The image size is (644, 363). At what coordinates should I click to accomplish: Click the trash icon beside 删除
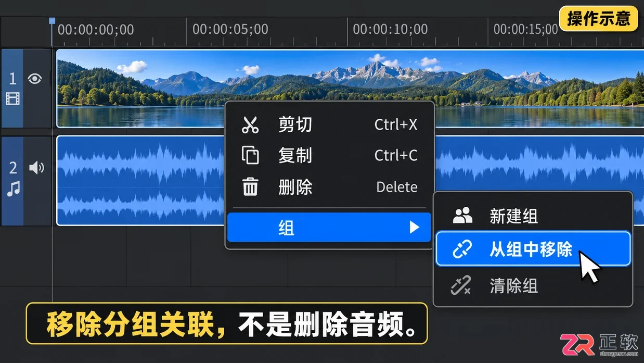point(250,186)
